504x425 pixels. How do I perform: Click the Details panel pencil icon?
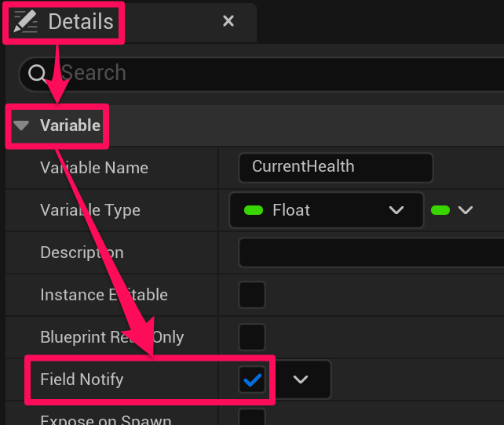[26, 21]
